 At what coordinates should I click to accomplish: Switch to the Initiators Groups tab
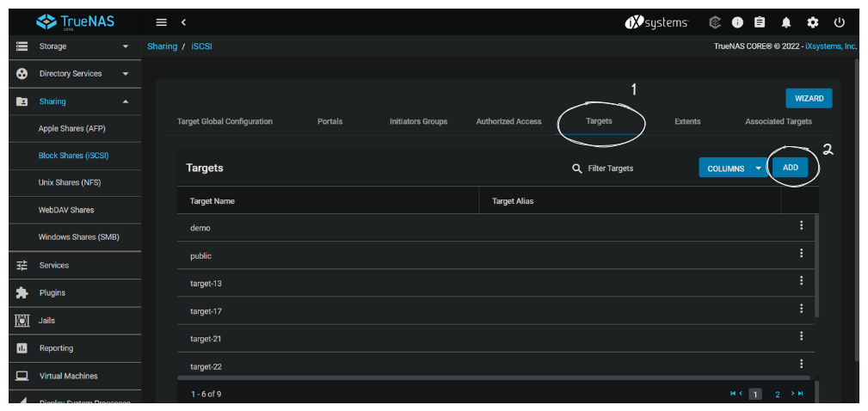418,122
